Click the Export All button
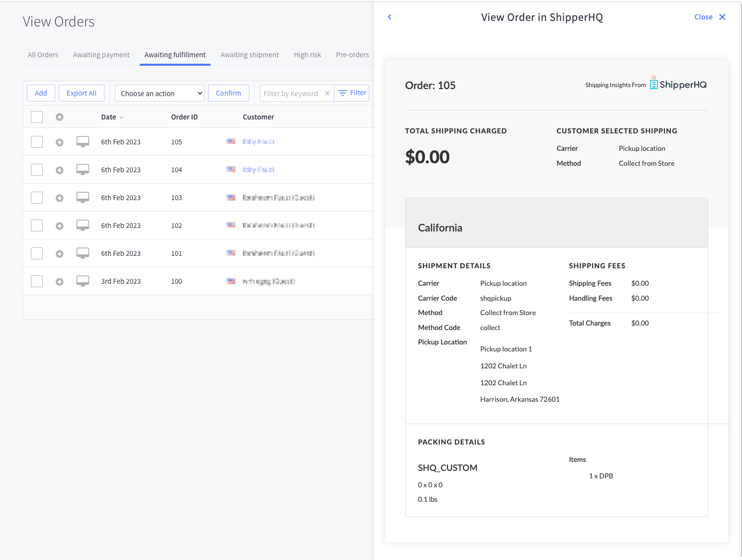This screenshot has height=560, width=742. [x=82, y=93]
